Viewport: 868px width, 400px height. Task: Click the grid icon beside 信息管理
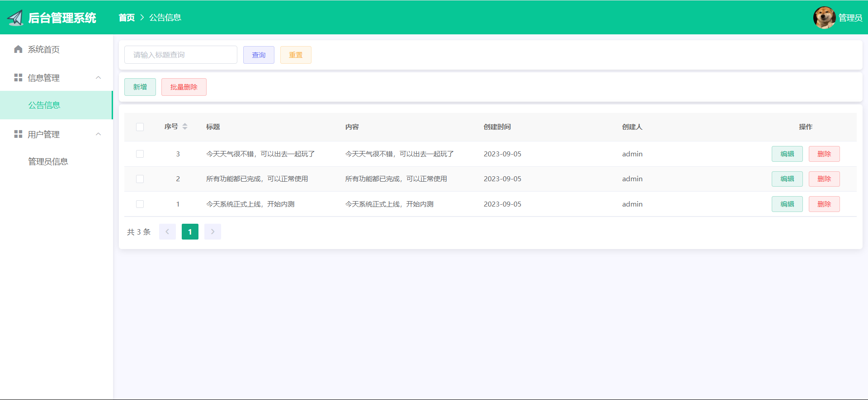(x=18, y=78)
